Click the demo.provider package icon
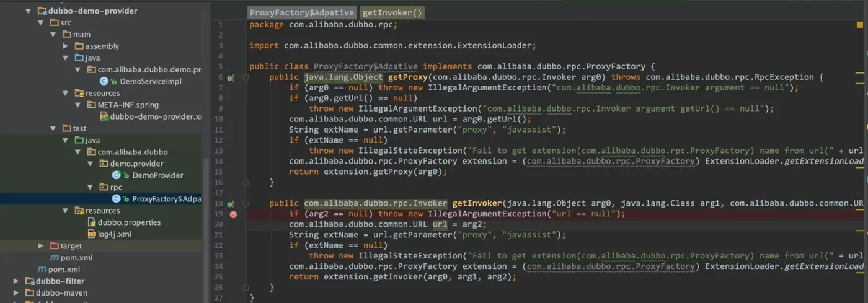 point(104,164)
